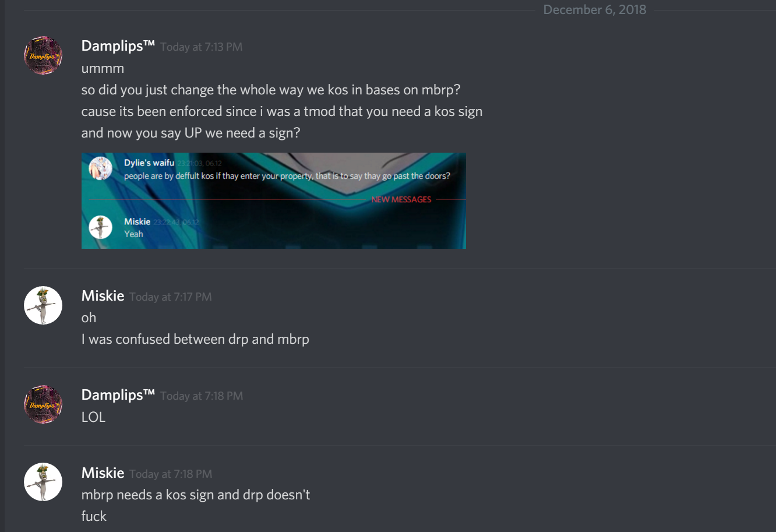Select Damplips username above the LOL message
This screenshot has width=776, height=532.
[118, 394]
